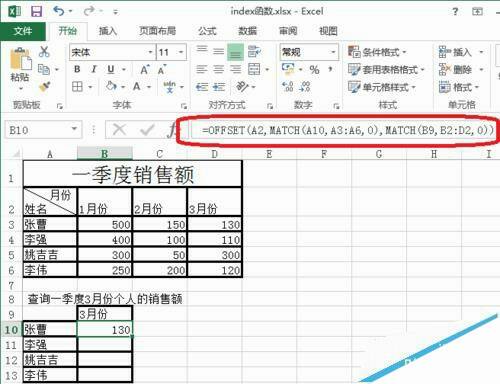This screenshot has width=500, height=384.
Task: Click the Format Painter brush icon
Action: (44, 87)
